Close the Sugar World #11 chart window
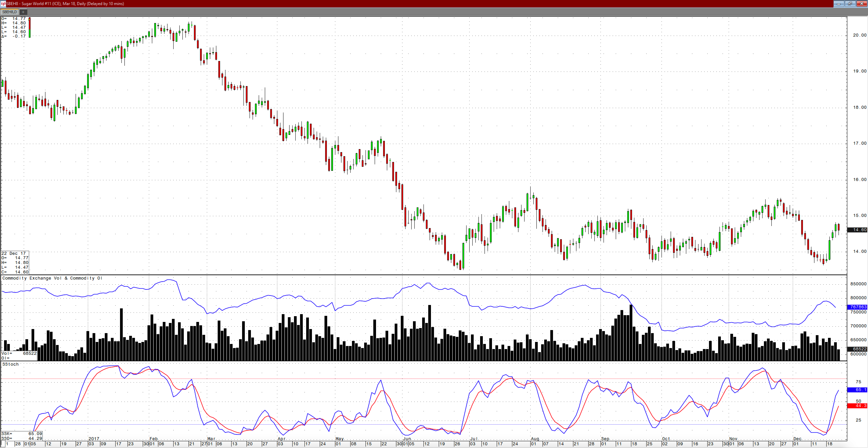The height and width of the screenshot is (448, 868). 862,4
